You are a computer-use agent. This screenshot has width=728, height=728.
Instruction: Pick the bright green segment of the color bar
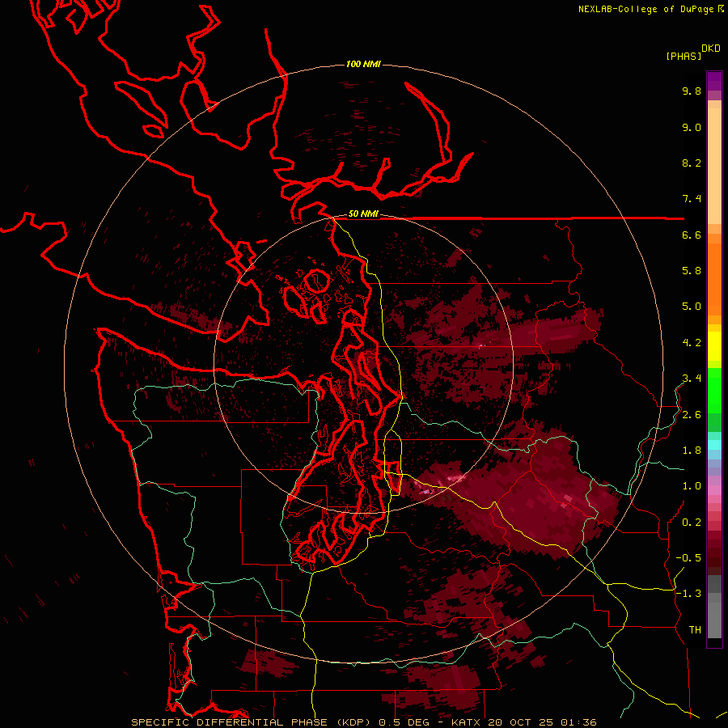(714, 390)
